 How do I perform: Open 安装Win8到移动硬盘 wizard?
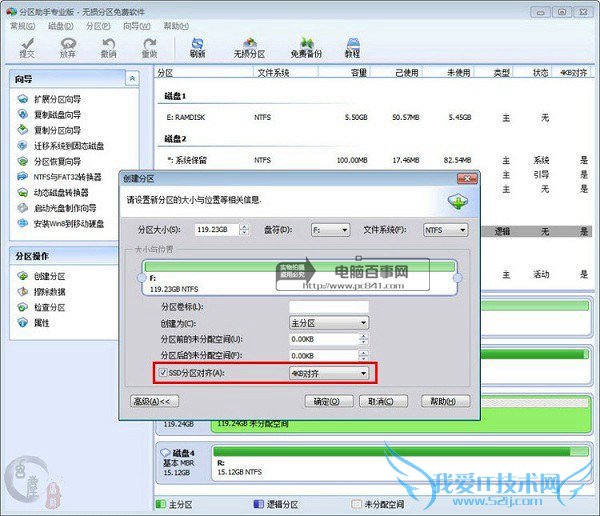pos(61,224)
